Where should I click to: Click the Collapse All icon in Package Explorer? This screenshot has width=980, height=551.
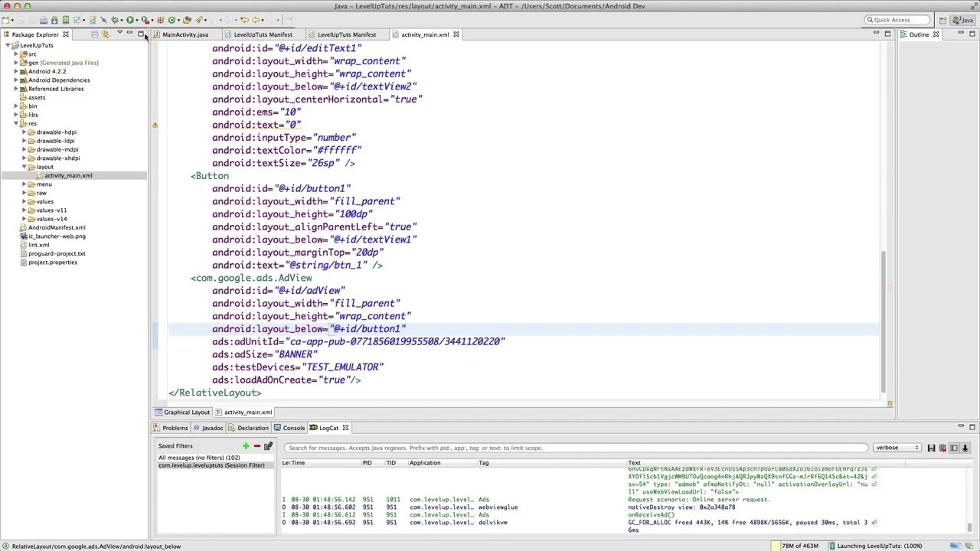(x=95, y=34)
